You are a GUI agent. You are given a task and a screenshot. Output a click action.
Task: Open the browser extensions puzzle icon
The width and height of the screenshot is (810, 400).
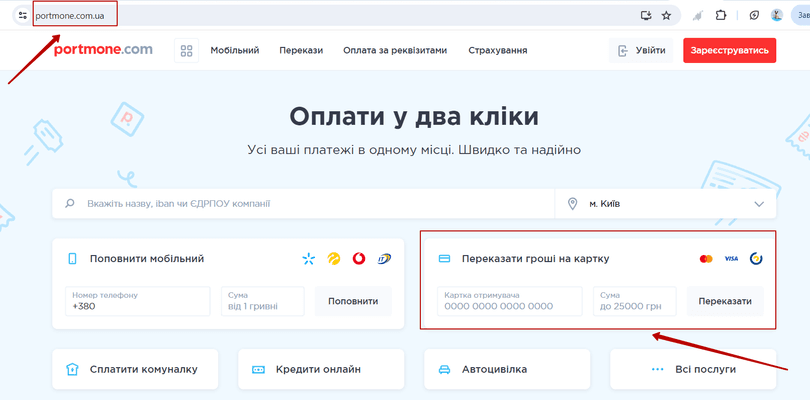tap(721, 16)
